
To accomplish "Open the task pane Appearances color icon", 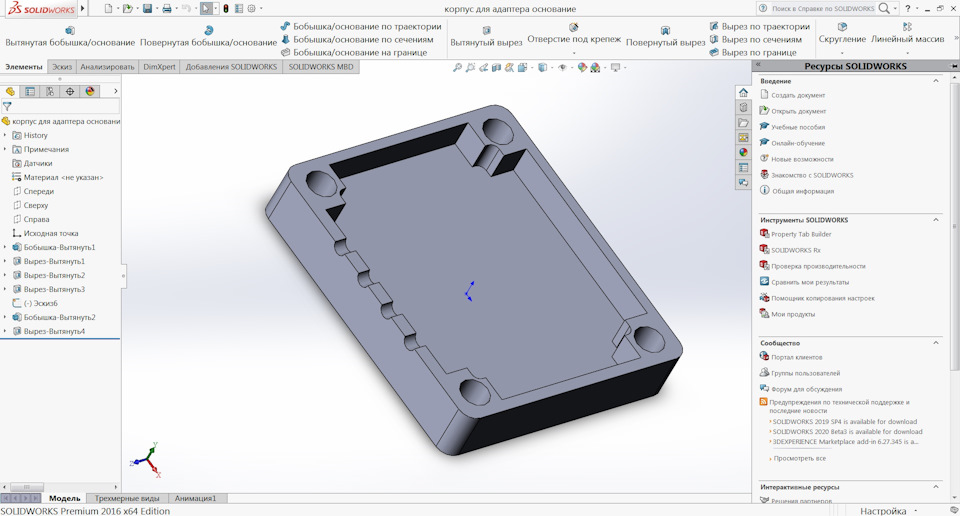I will click(x=743, y=152).
